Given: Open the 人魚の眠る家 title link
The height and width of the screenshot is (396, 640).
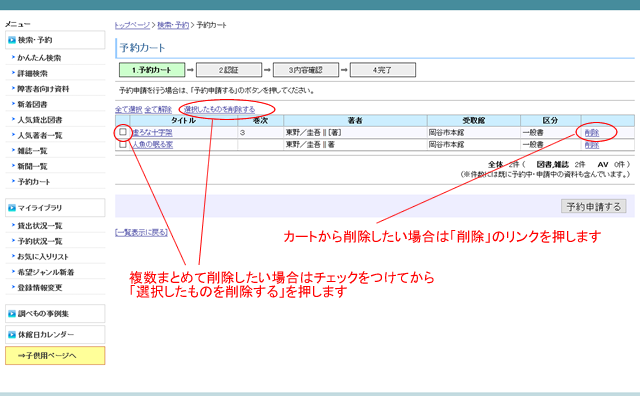Looking at the screenshot, I should 153,145.
